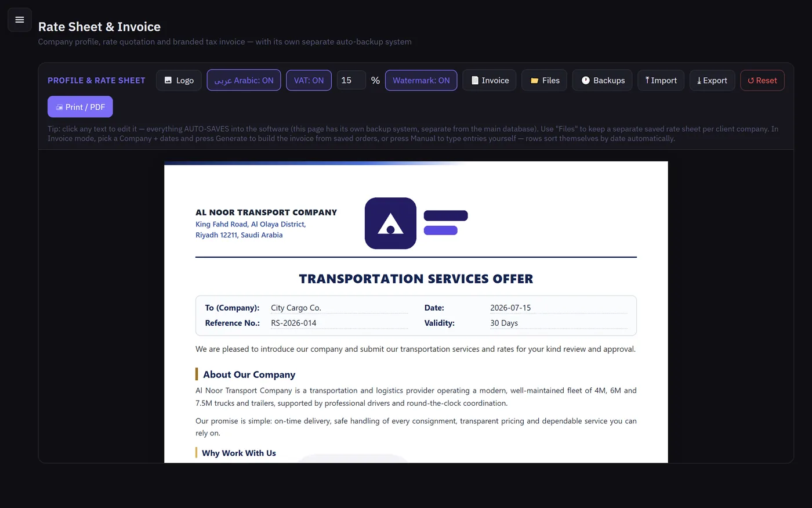
Task: Click the company logo image in document
Action: coord(416,224)
